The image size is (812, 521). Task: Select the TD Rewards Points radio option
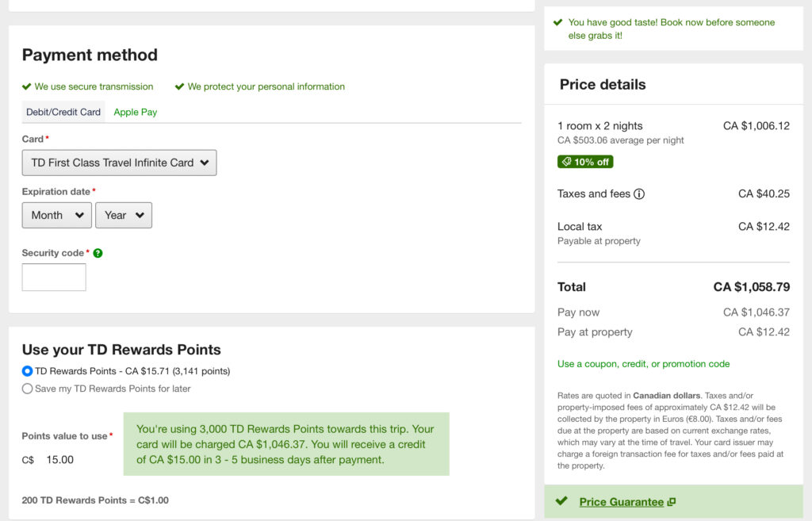click(28, 371)
